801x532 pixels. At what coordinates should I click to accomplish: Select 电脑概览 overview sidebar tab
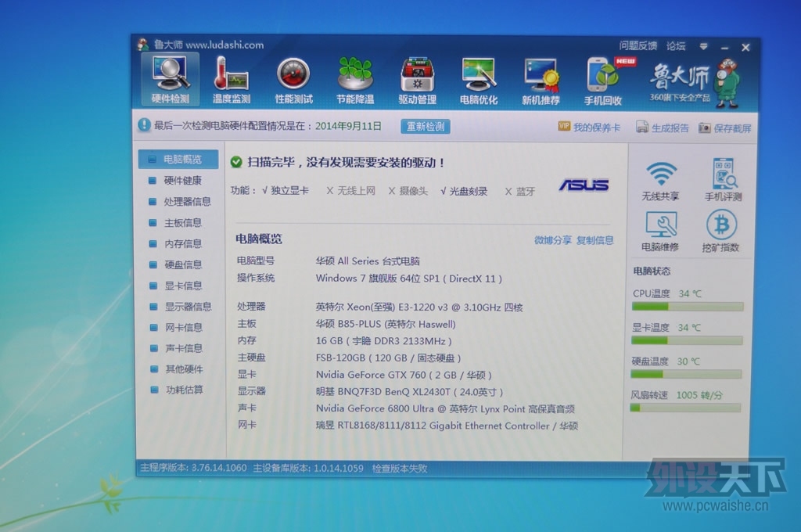[x=178, y=160]
